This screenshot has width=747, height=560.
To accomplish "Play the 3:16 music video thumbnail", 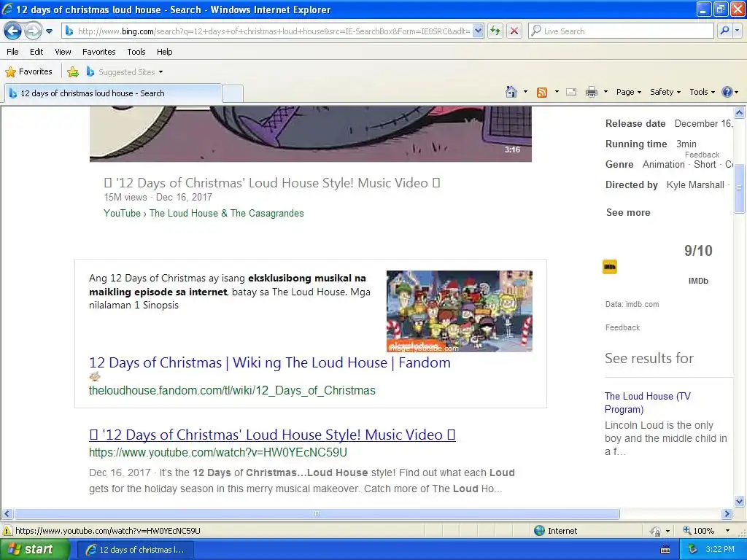I will [311, 134].
